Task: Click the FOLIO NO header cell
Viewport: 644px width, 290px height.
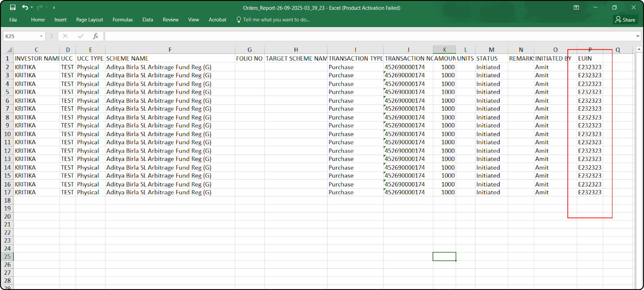Action: 250,58
